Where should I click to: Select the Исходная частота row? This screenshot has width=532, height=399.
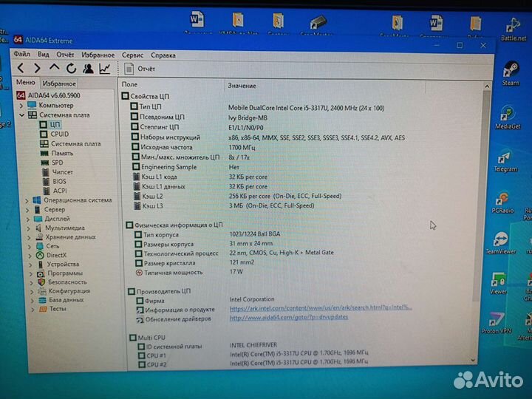(193, 148)
